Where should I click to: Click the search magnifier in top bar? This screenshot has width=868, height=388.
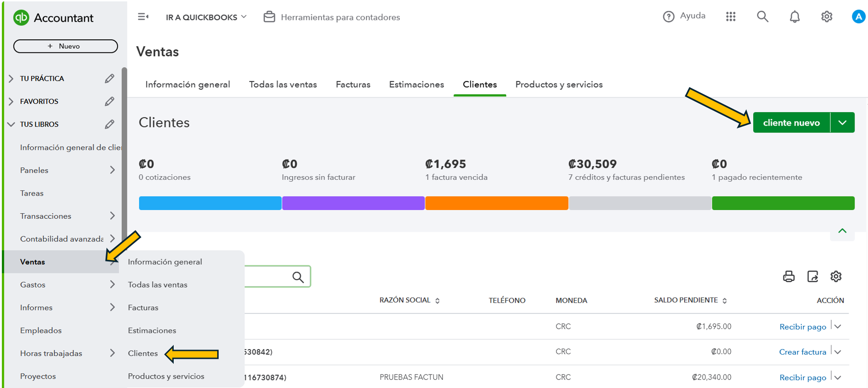[x=762, y=17]
